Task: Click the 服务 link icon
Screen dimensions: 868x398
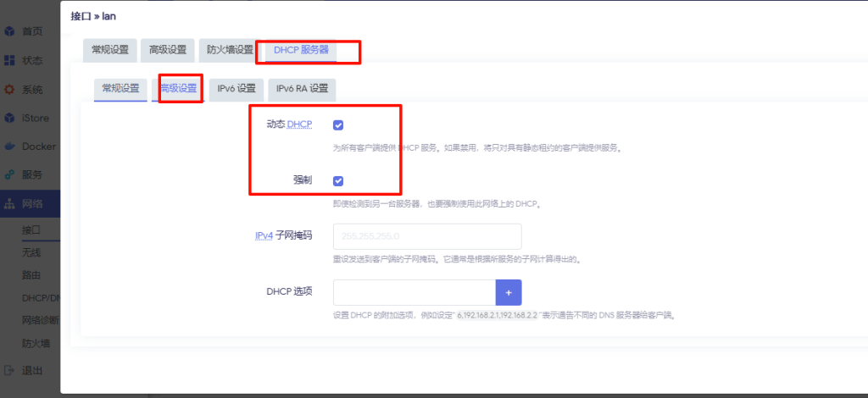Action: (x=9, y=175)
